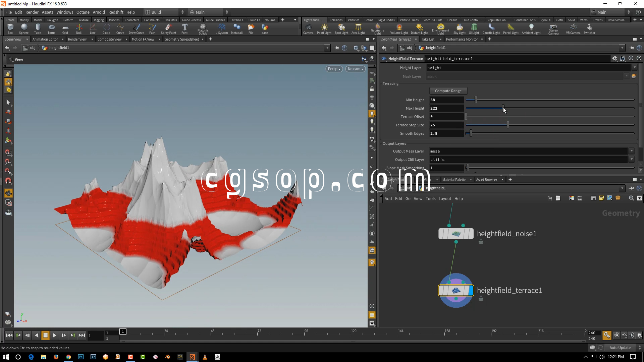Click the Sky Light shelf tool
This screenshot has width=644, height=362.
(459, 28)
